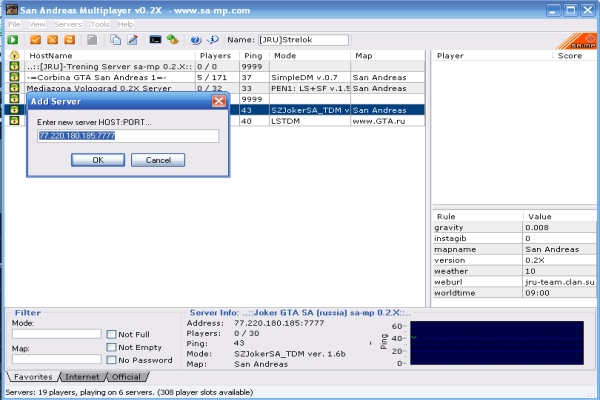Viewport: 600px width, 400px height.
Task: Close the Add Server dialog
Action: tap(218, 101)
